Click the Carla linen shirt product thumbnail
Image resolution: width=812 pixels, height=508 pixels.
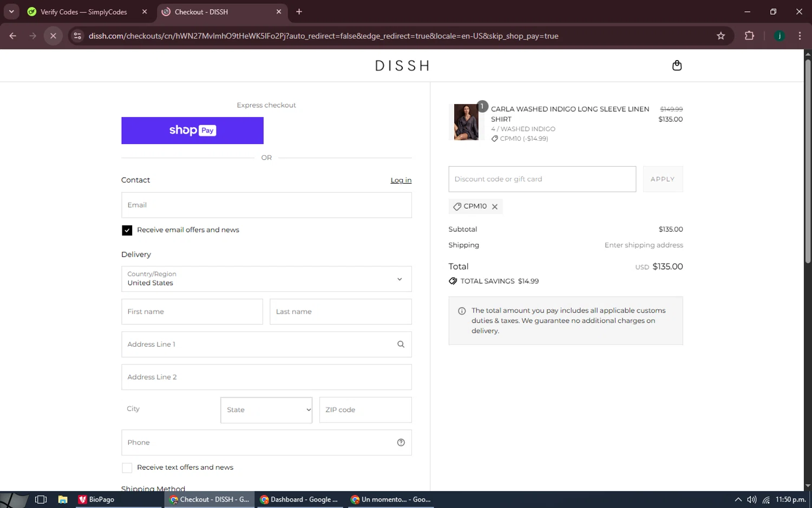pyautogui.click(x=466, y=122)
